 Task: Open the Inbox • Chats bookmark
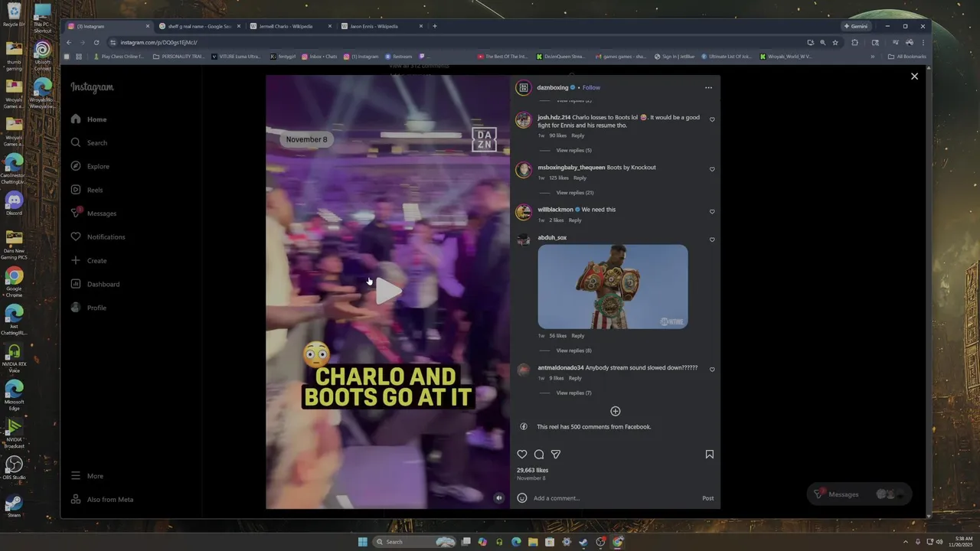(x=319, y=57)
